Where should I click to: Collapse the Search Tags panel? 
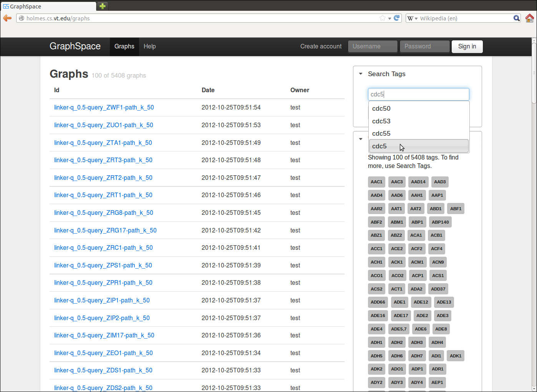pyautogui.click(x=361, y=74)
